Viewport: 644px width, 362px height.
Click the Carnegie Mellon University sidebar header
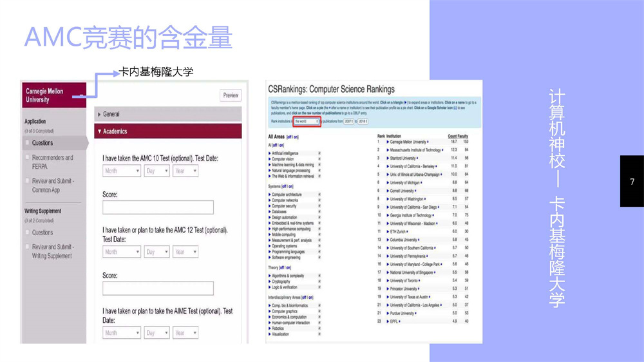coord(54,95)
